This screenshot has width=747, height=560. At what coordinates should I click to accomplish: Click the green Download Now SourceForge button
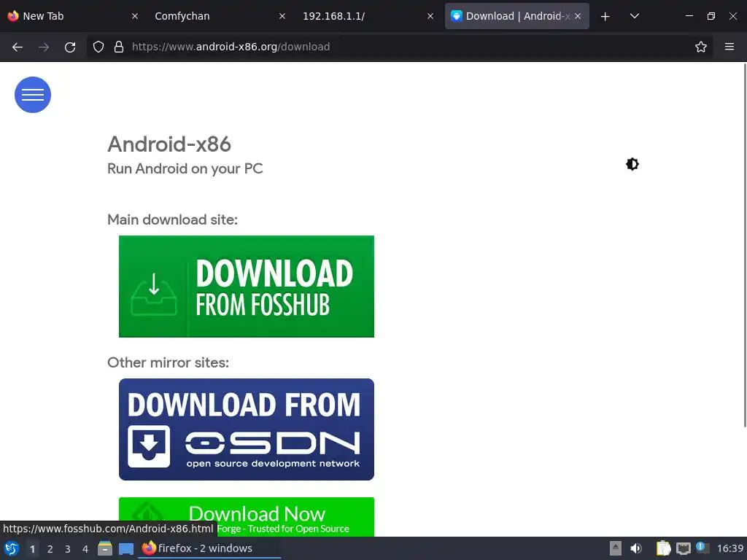[x=247, y=517]
